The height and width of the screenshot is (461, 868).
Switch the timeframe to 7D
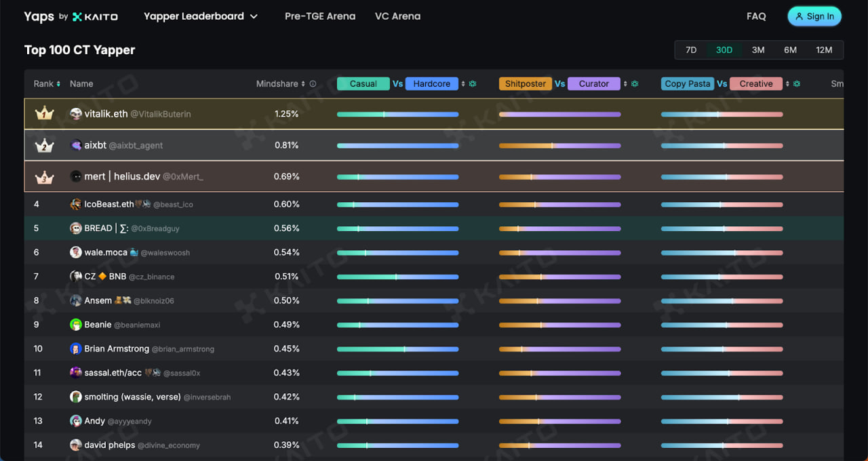click(x=690, y=49)
